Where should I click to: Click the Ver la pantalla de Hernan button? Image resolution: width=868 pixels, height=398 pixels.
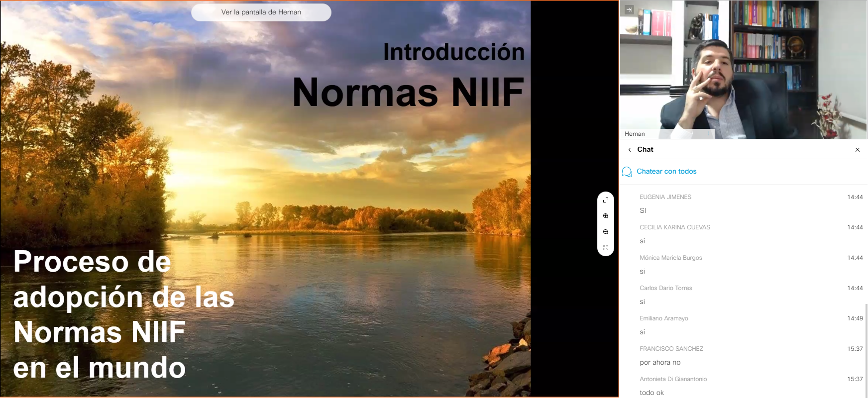[x=261, y=12]
